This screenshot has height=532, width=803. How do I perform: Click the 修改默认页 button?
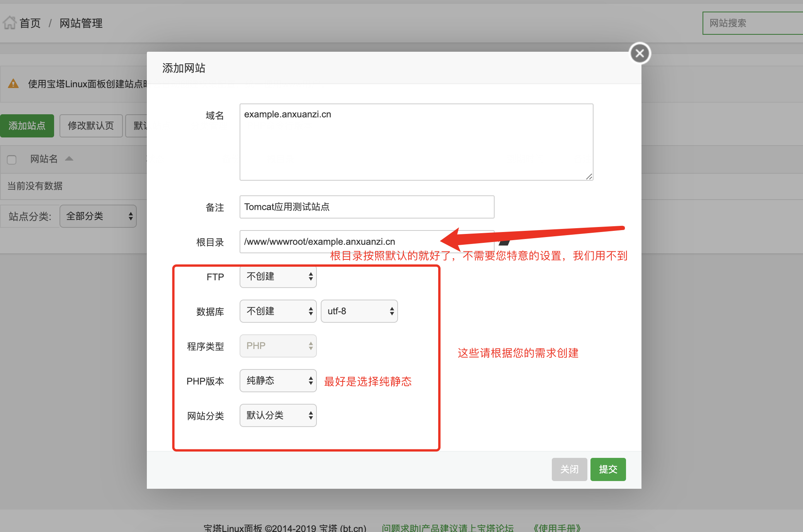91,126
